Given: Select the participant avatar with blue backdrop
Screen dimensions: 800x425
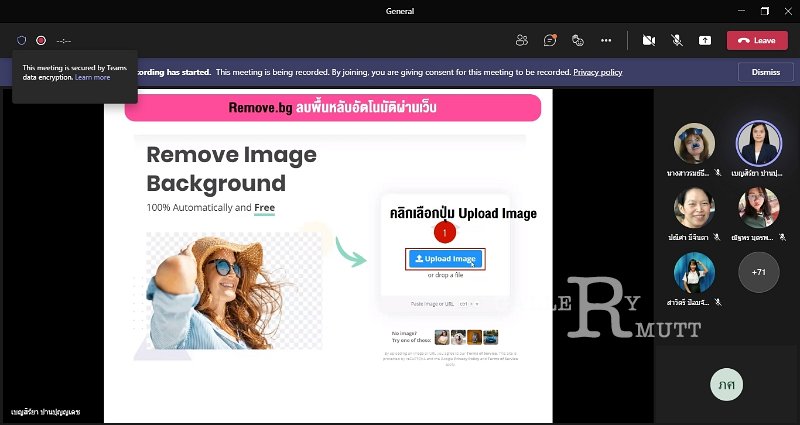Looking at the screenshot, I should (x=694, y=272).
